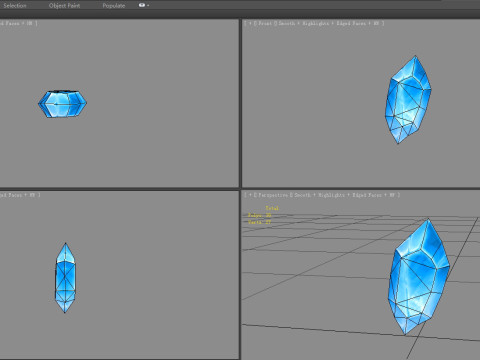Click the ribbon display toggle icon after Populate

point(143,5)
